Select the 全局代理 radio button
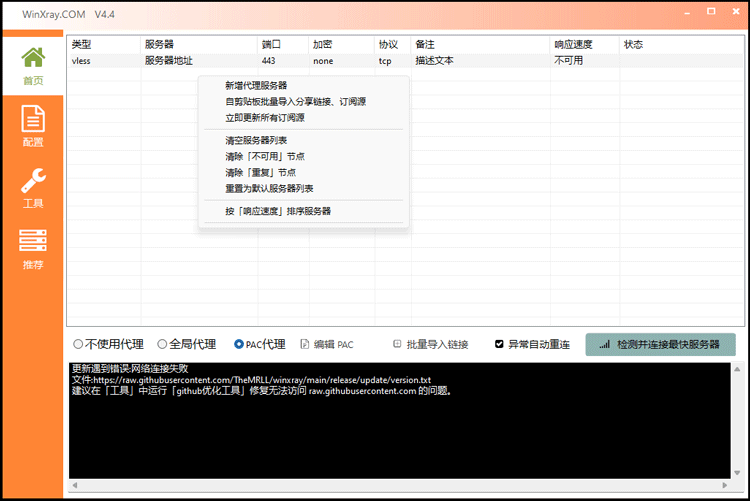The height and width of the screenshot is (501, 750). coord(162,344)
